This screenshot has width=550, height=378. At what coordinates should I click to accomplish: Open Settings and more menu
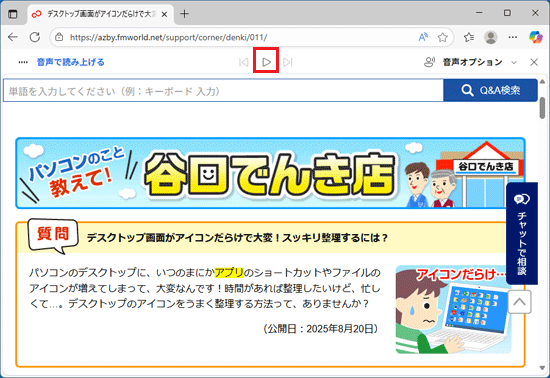(512, 37)
